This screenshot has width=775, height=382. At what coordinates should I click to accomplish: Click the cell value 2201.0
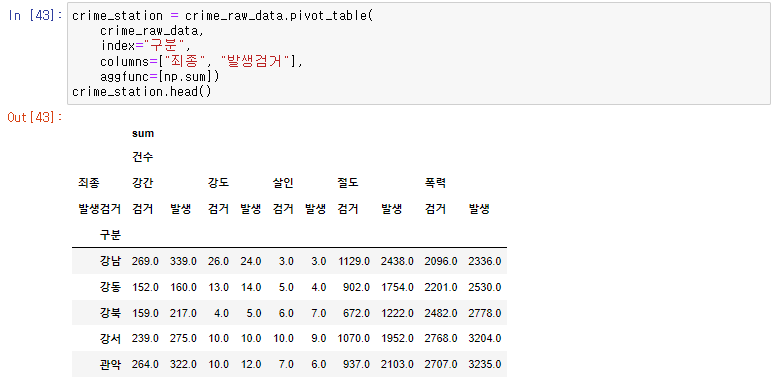coord(441,287)
